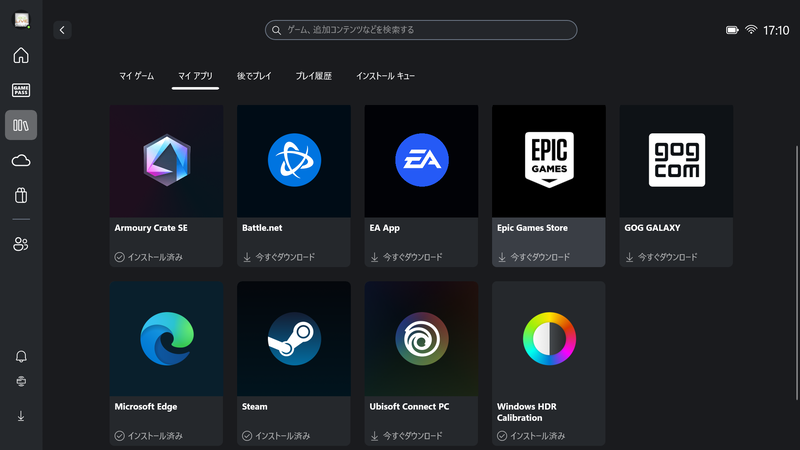The image size is (800, 450).
Task: Click the Microsoft Edge title text
Action: (146, 407)
